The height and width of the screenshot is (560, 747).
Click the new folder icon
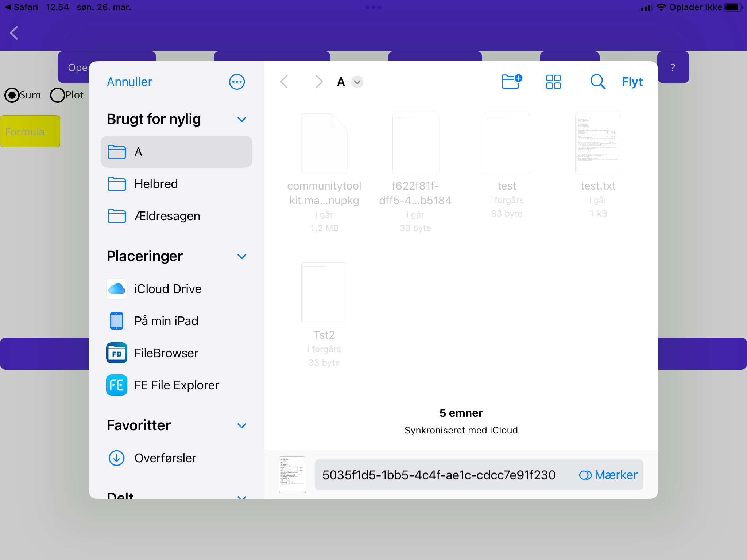pos(511,82)
